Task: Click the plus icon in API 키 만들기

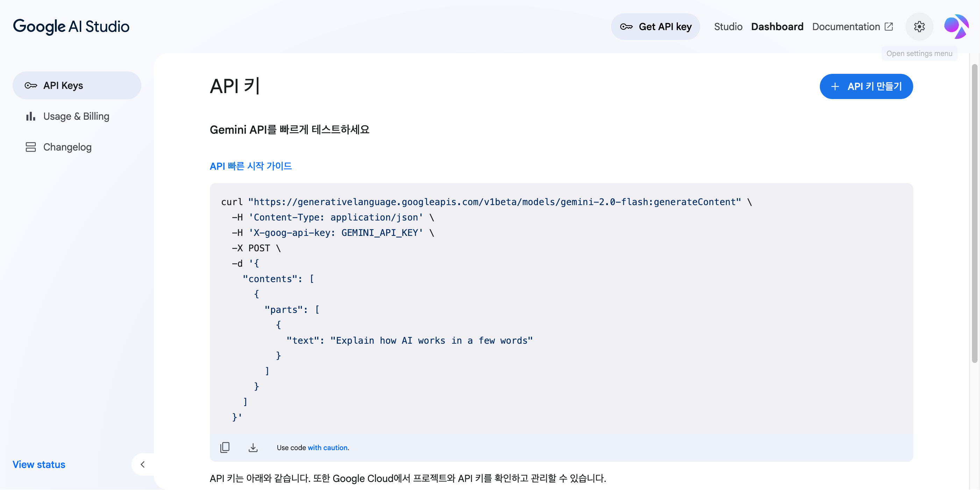Action: 835,86
